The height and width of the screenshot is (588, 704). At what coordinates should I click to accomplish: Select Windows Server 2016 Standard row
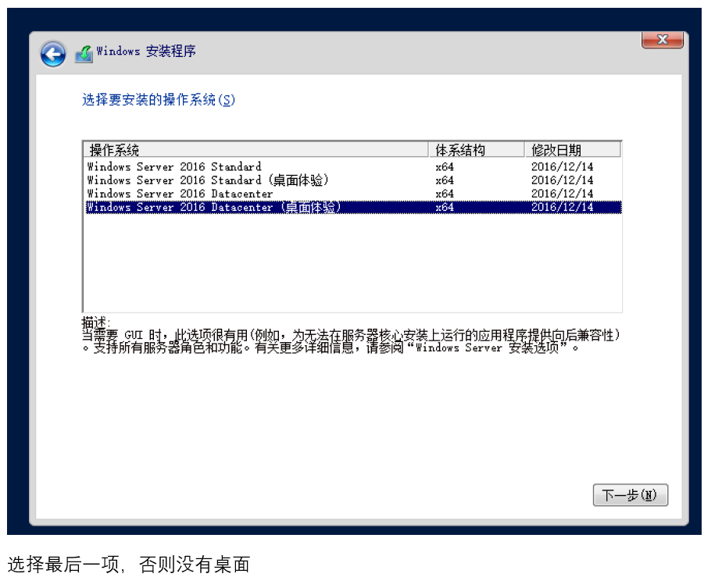click(x=352, y=166)
